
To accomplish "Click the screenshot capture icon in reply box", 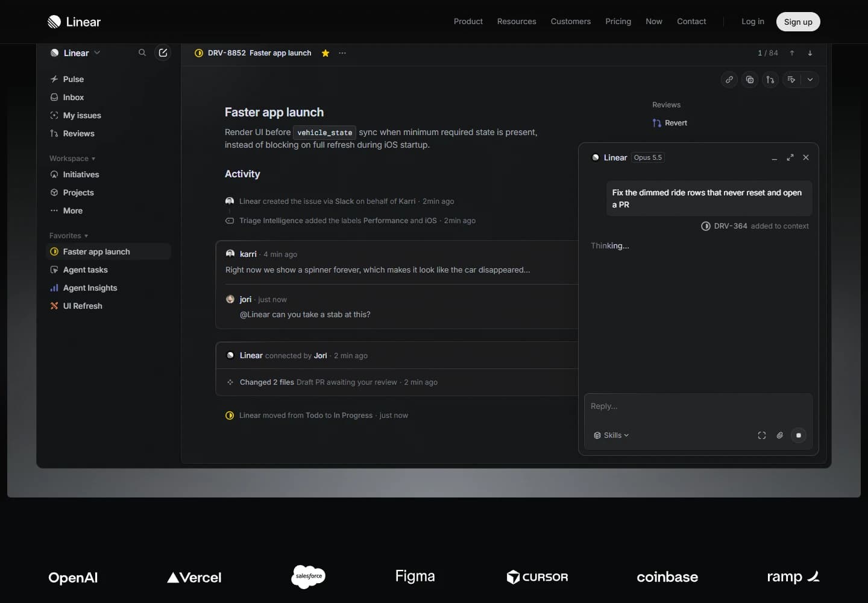I will point(762,435).
